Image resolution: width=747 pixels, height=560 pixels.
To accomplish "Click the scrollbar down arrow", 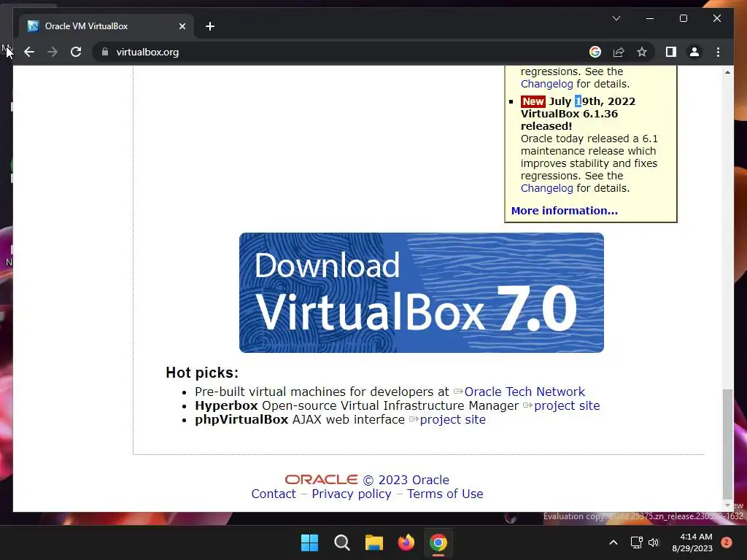I will [727, 505].
